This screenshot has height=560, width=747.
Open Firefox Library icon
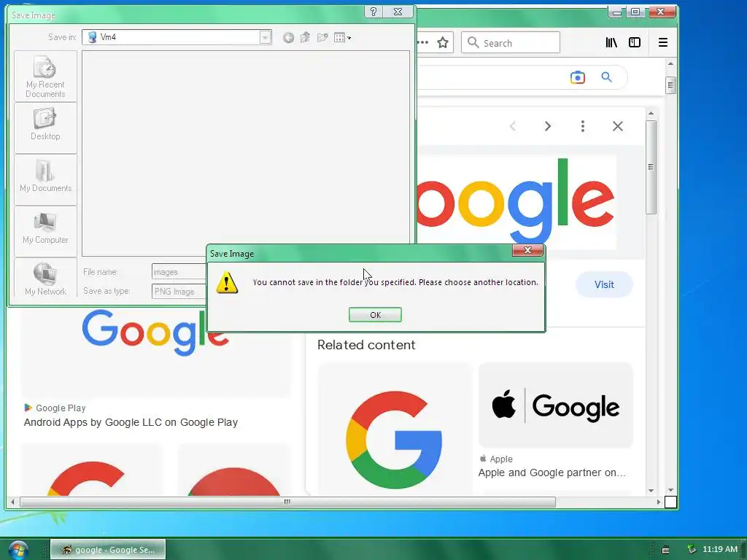coord(611,42)
